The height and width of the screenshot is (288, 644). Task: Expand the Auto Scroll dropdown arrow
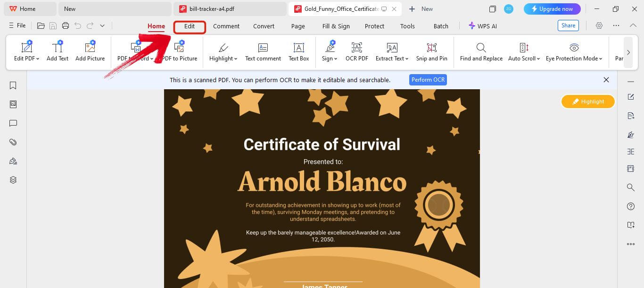point(538,59)
